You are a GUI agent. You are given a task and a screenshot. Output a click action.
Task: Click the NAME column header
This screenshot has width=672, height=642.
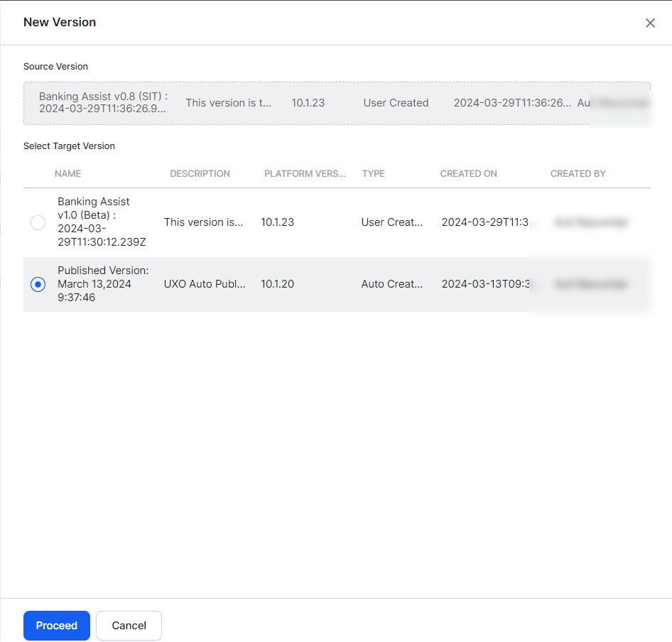point(68,173)
